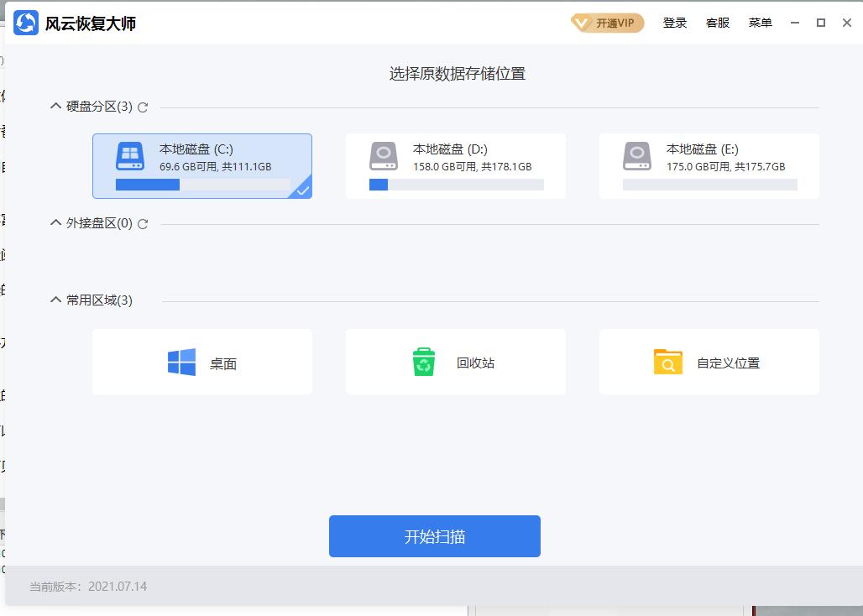Open the 菜单 menu
This screenshot has width=863, height=616.
[x=761, y=23]
